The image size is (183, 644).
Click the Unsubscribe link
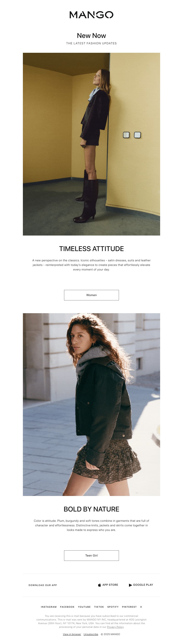(x=91, y=634)
